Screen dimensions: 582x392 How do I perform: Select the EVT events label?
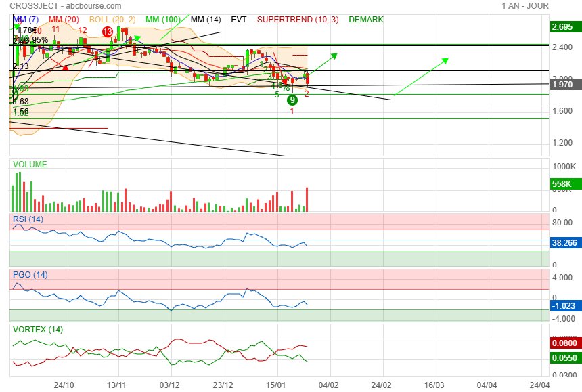(239, 20)
